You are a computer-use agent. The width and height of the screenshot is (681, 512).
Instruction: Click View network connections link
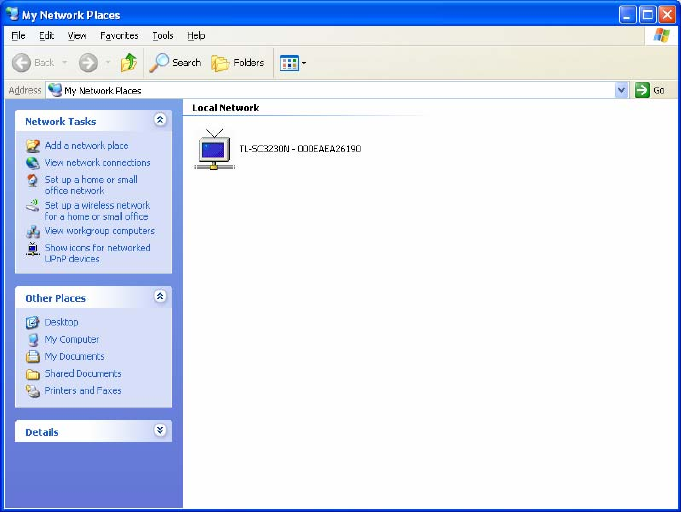tap(98, 162)
